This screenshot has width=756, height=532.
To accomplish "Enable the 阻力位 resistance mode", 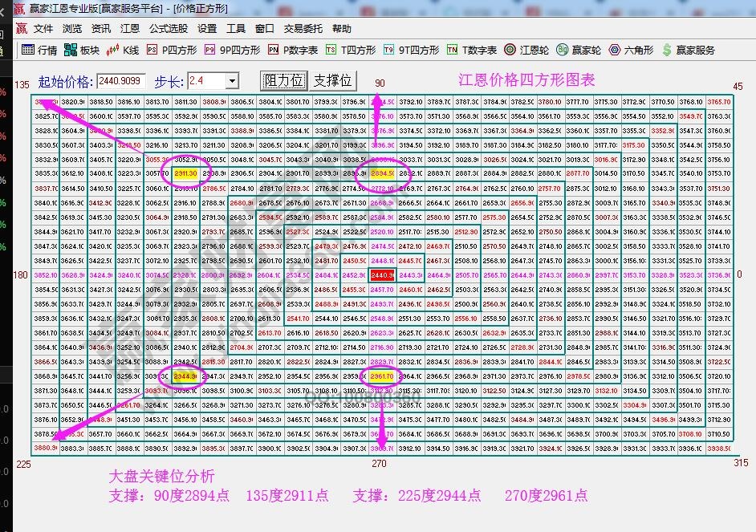I will [x=285, y=80].
